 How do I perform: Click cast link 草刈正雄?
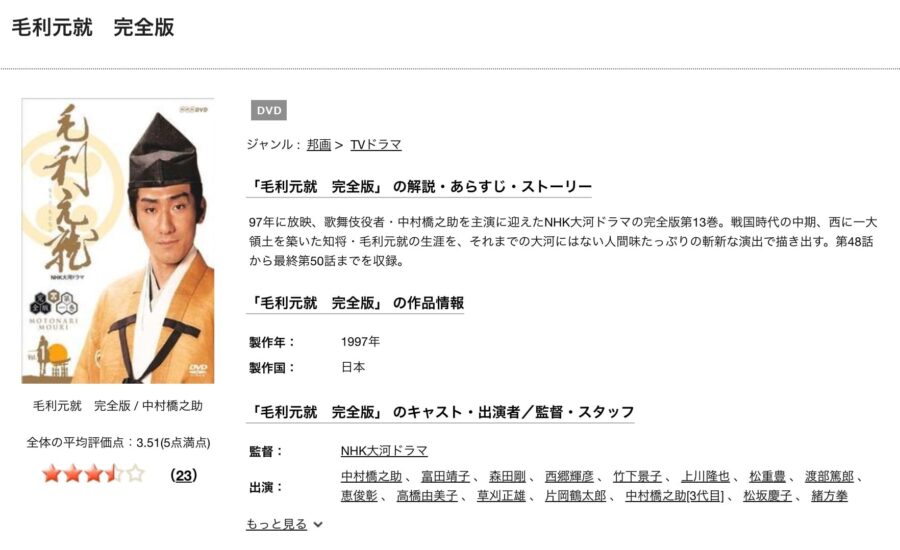pos(501,495)
